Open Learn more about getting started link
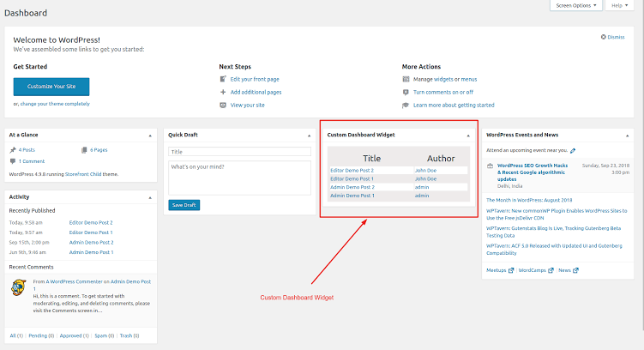 tap(454, 106)
